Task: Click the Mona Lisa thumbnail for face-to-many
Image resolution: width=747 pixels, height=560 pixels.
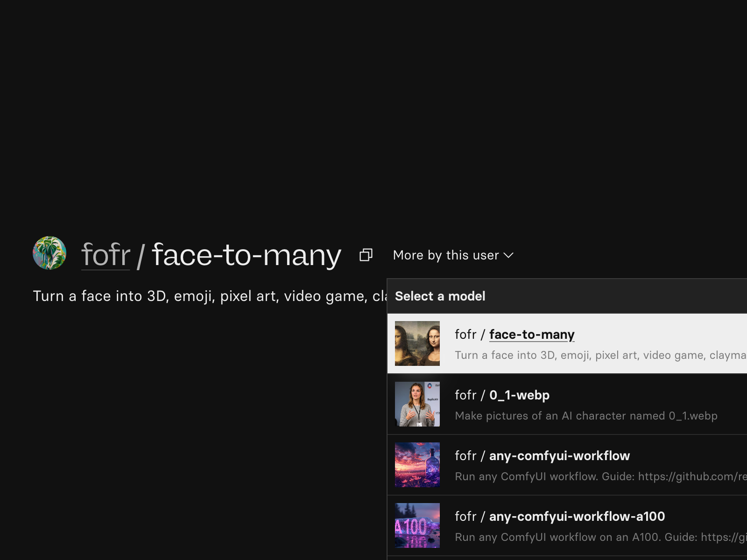Action: pyautogui.click(x=417, y=343)
